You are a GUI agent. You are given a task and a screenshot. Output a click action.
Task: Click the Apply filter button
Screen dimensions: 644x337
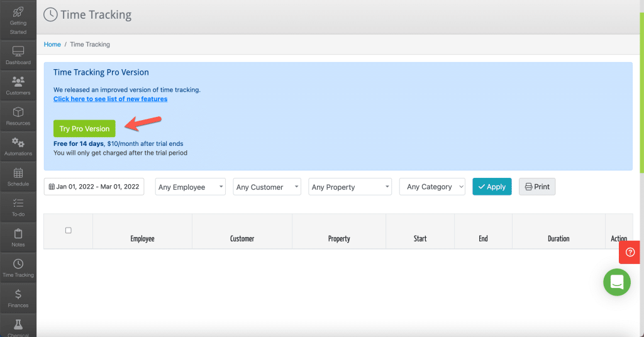492,187
